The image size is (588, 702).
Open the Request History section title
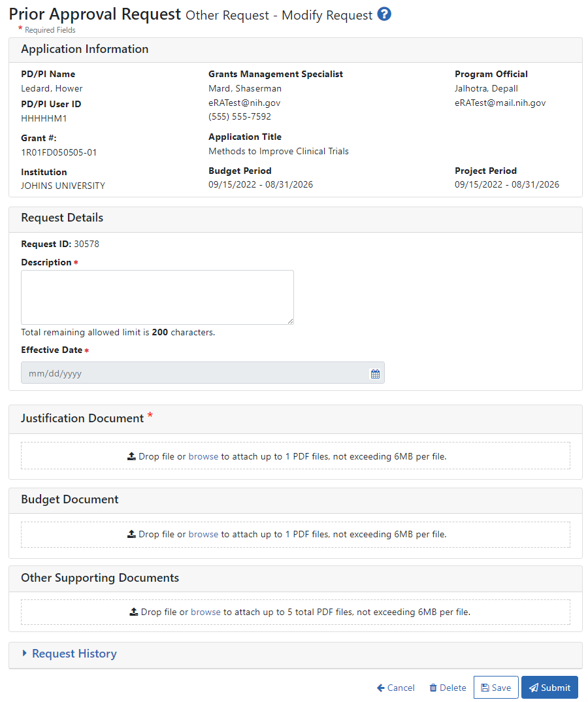pyautogui.click(x=74, y=654)
